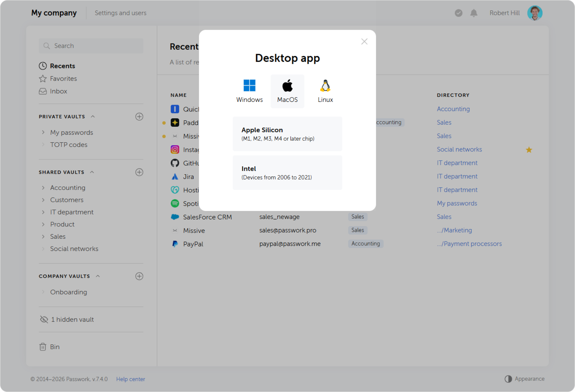The width and height of the screenshot is (575, 392).
Task: Click the PayPal entry icon
Action: point(175,244)
